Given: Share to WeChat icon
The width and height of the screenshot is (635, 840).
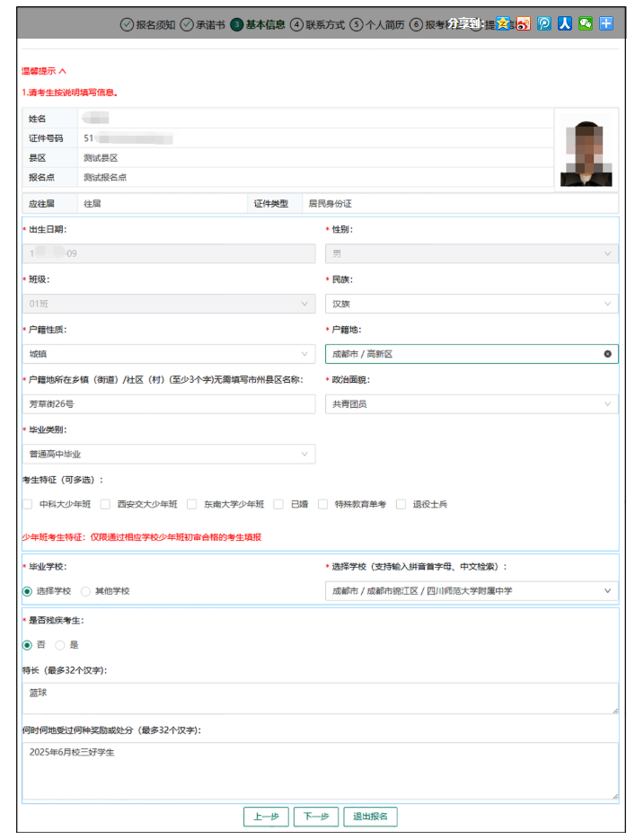Looking at the screenshot, I should 586,23.
